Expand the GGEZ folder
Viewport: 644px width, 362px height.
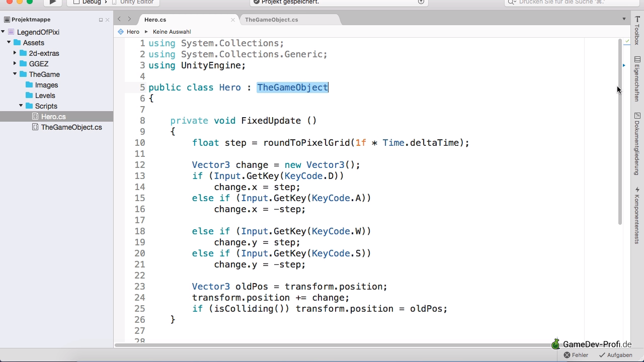[x=15, y=64]
